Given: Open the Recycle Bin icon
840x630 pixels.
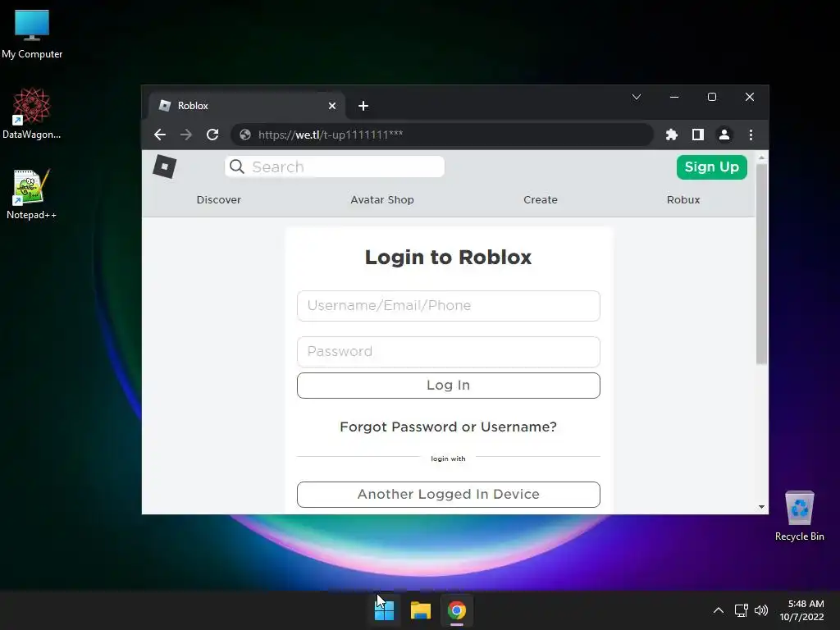Looking at the screenshot, I should 799,515.
